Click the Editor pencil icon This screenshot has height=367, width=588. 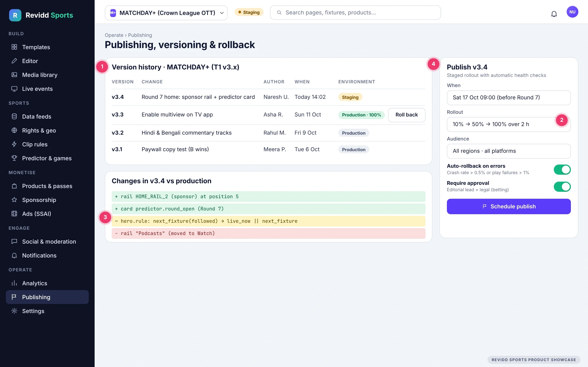coord(14,61)
